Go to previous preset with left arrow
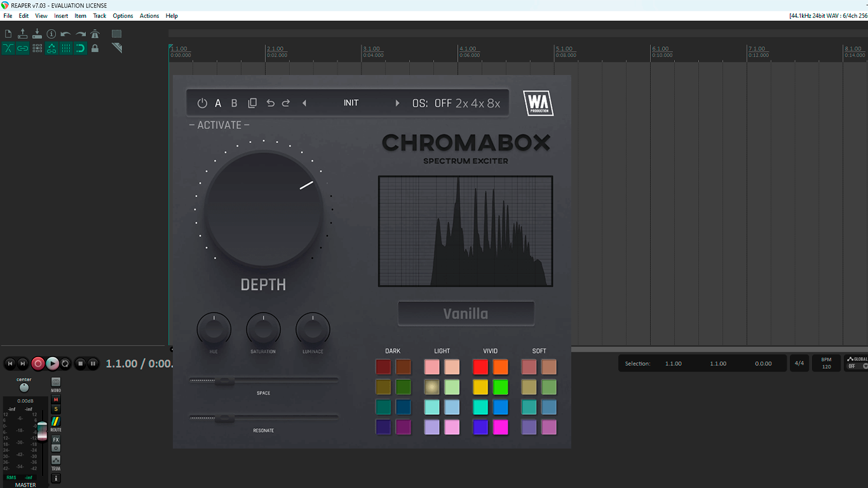868x488 pixels. point(304,103)
